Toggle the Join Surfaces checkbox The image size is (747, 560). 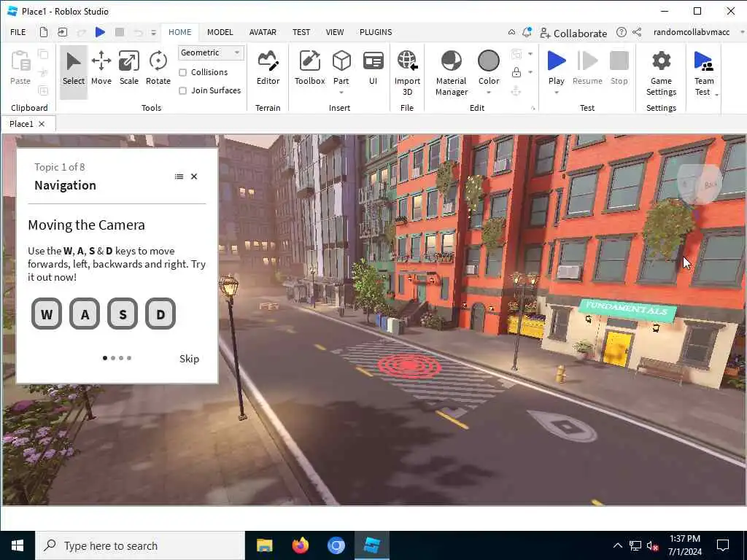pos(182,90)
